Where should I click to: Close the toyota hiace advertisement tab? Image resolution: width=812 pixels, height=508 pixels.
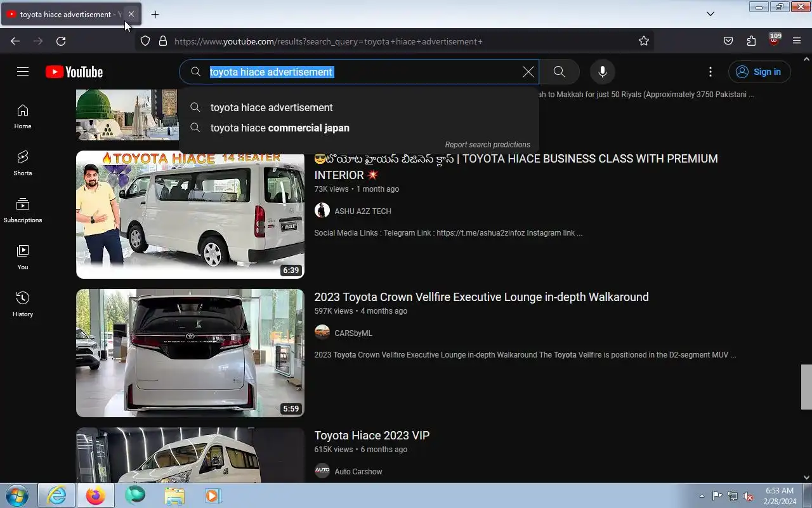tap(131, 14)
